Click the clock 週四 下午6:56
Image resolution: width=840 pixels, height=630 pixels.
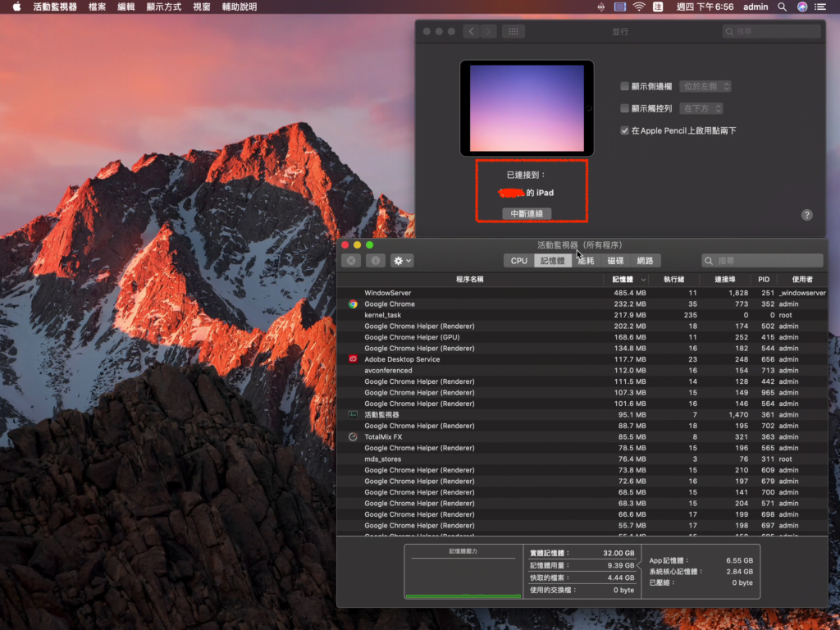[x=705, y=7]
